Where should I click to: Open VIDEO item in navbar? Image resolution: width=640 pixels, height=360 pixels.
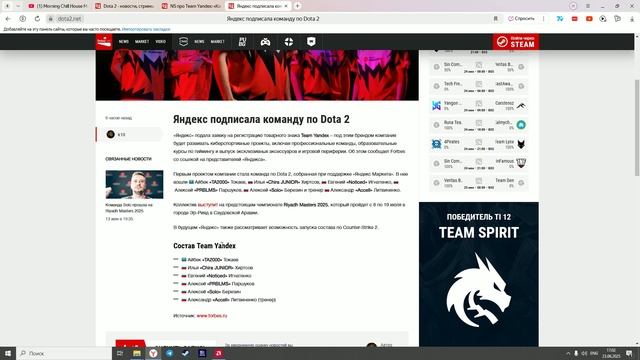pyautogui.click(x=160, y=42)
